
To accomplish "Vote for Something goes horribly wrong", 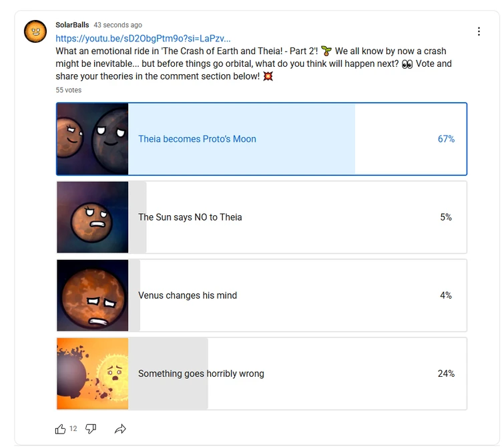I will click(201, 374).
